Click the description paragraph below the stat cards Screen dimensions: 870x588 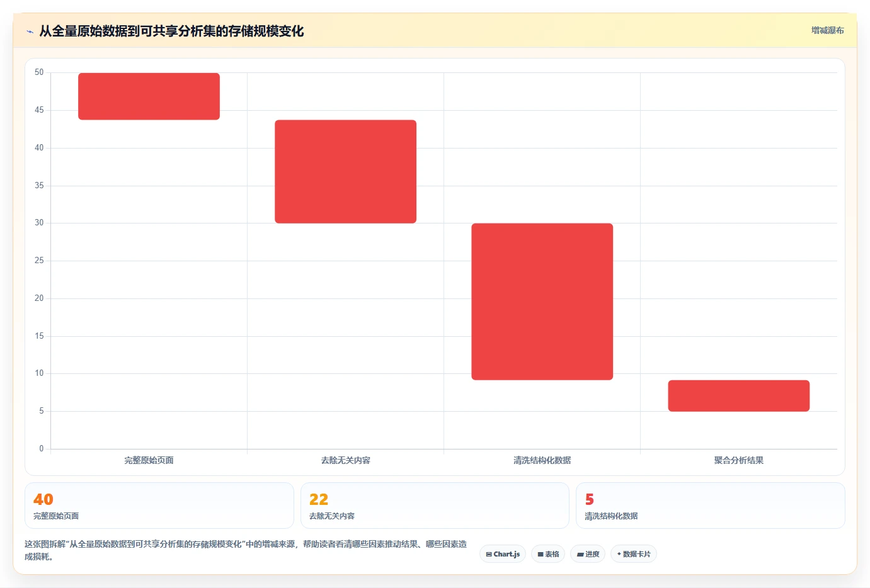(246, 550)
